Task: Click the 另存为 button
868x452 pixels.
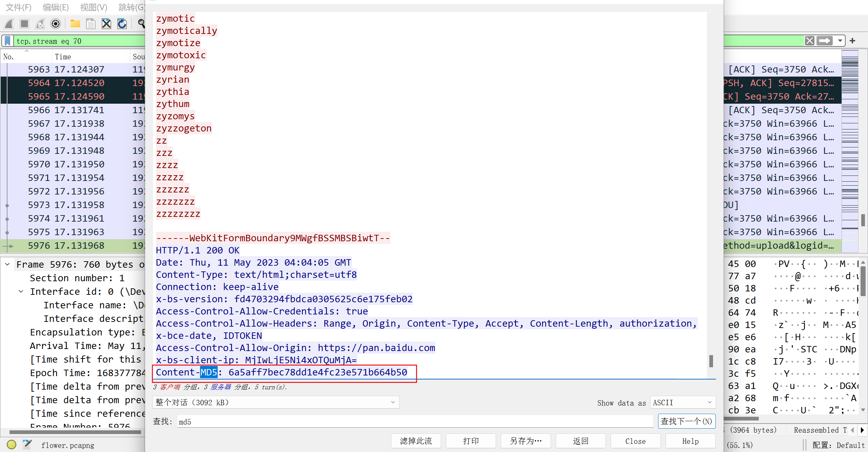Action: coord(526,441)
